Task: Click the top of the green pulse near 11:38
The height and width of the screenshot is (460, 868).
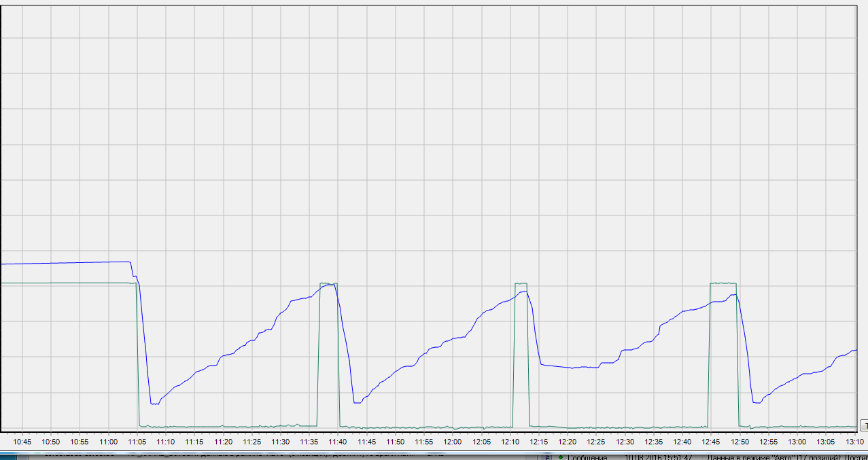Action: (328, 283)
